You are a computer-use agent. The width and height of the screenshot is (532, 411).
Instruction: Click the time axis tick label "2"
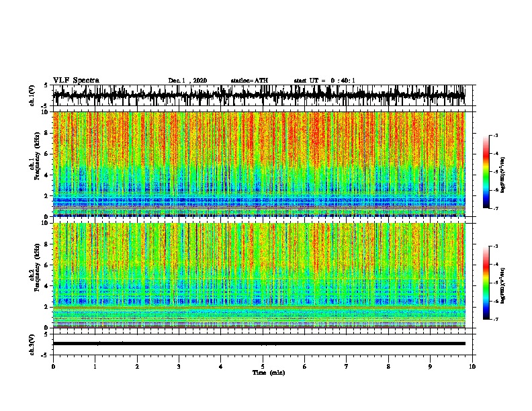coord(137,367)
